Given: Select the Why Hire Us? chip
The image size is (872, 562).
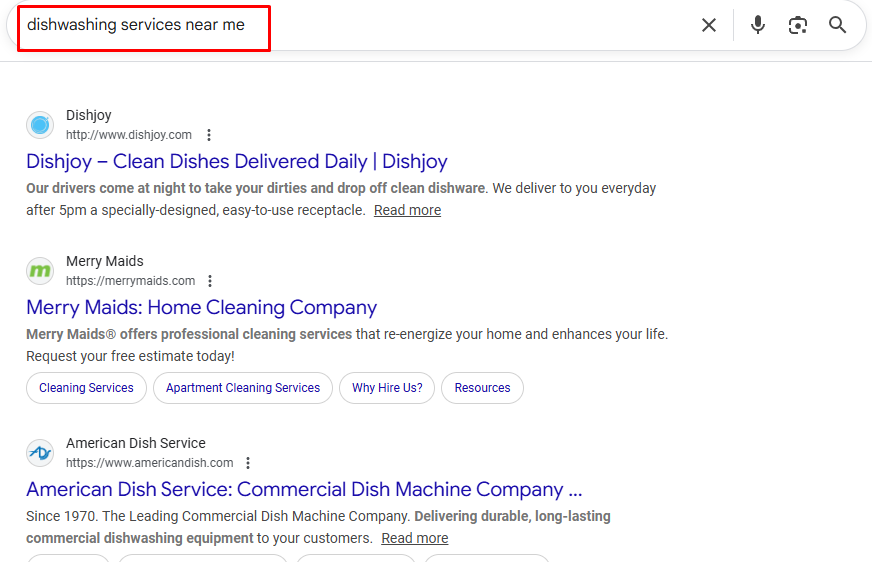Looking at the screenshot, I should pos(387,388).
